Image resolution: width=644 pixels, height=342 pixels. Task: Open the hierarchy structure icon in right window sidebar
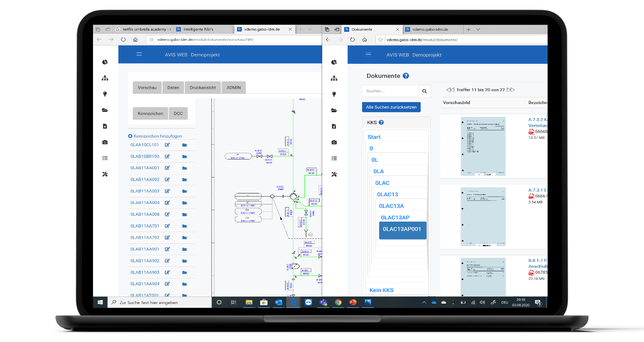pyautogui.click(x=334, y=78)
